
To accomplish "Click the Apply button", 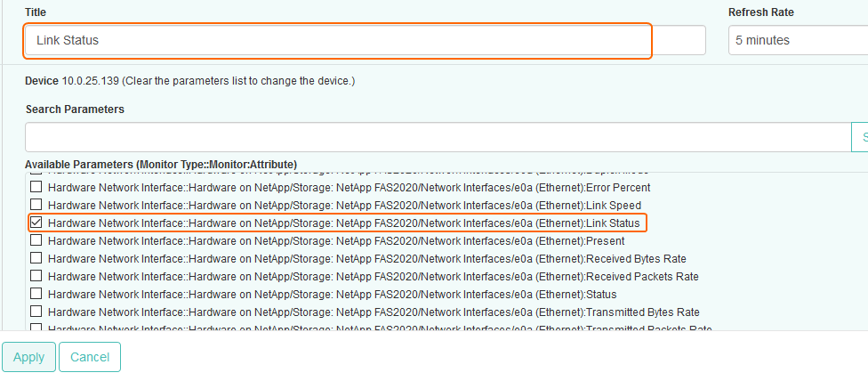I will 28,357.
